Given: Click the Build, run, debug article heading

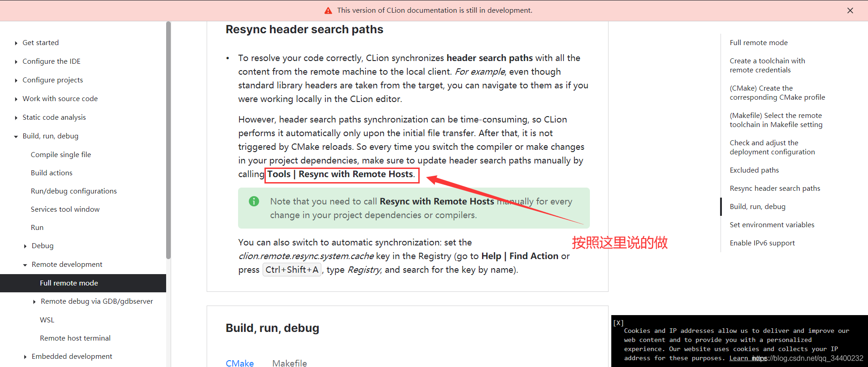Looking at the screenshot, I should 272,328.
